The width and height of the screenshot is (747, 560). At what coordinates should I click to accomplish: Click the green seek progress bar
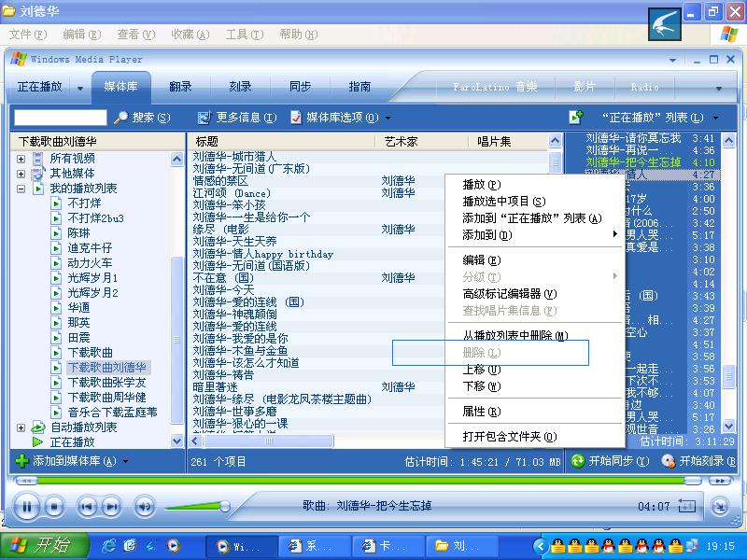coord(362,481)
